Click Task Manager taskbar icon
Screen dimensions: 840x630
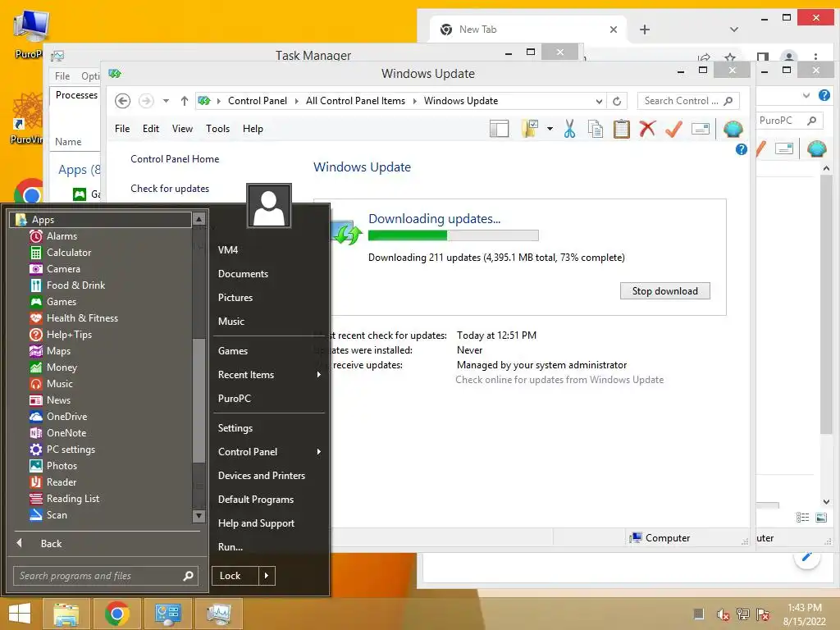218,614
